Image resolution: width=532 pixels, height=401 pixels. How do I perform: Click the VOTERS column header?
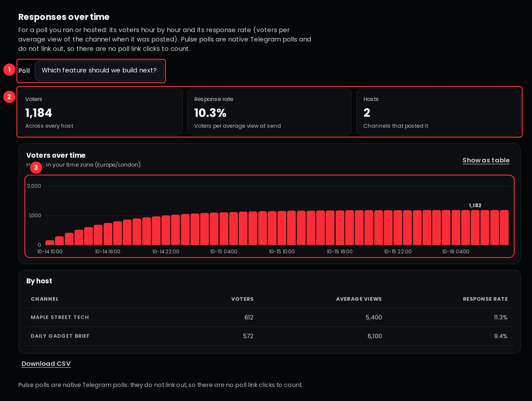point(242,299)
